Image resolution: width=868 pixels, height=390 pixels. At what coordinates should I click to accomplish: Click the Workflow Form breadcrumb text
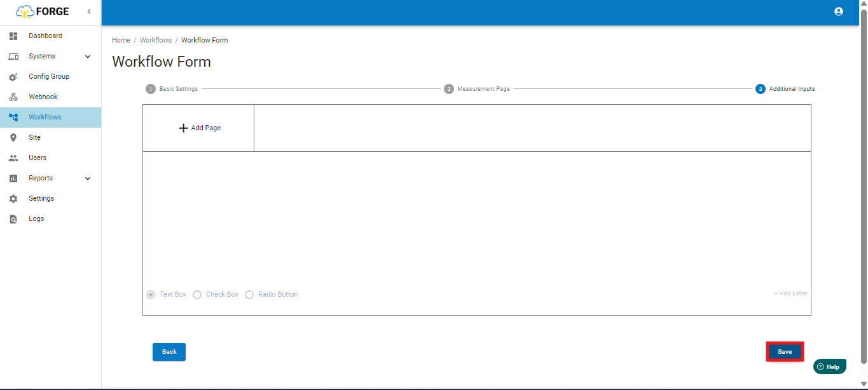coord(205,40)
